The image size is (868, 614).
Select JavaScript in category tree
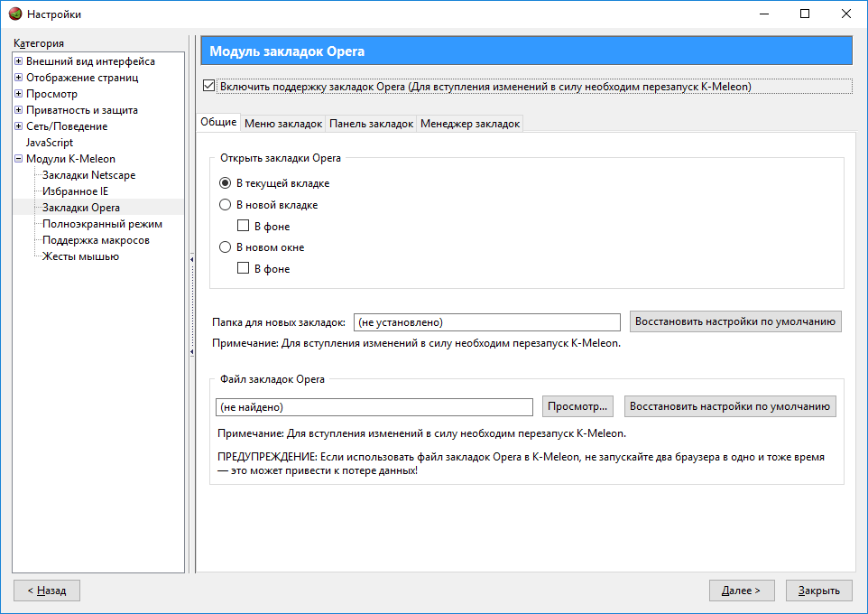pyautogui.click(x=50, y=143)
